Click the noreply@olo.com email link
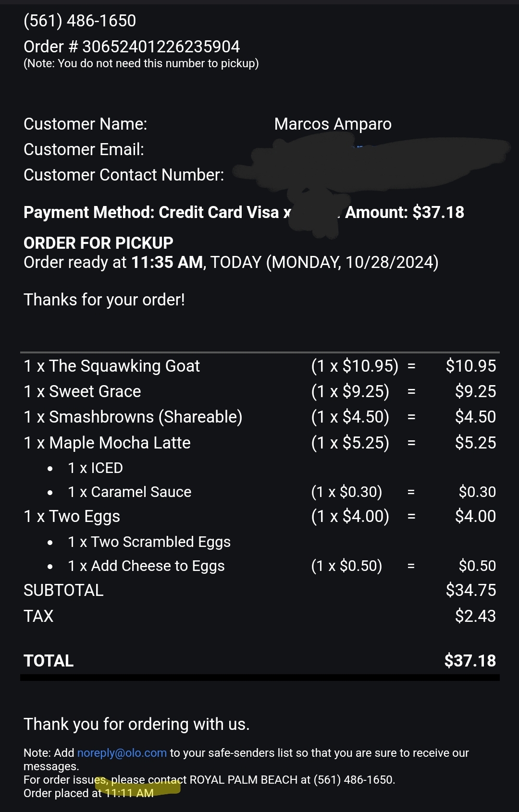This screenshot has width=519, height=812. click(122, 753)
